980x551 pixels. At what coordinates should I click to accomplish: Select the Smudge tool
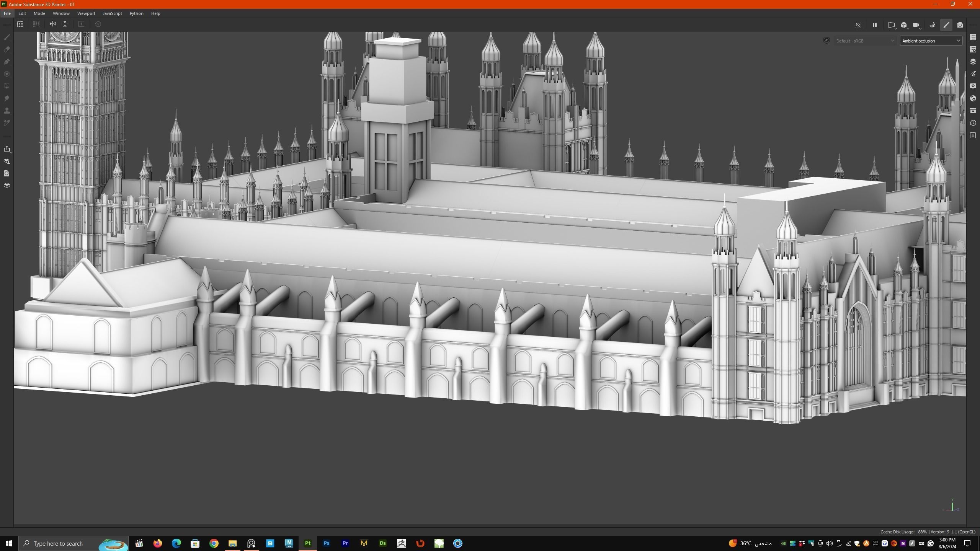click(x=7, y=98)
